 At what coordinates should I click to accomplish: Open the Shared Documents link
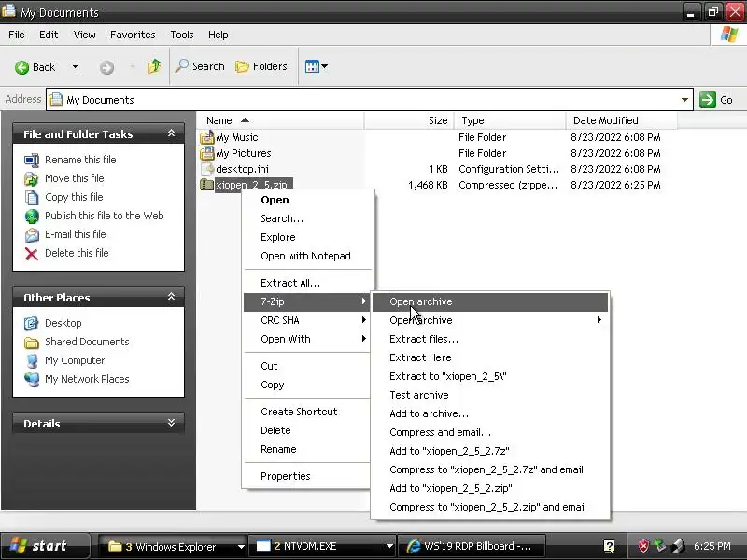click(x=87, y=342)
